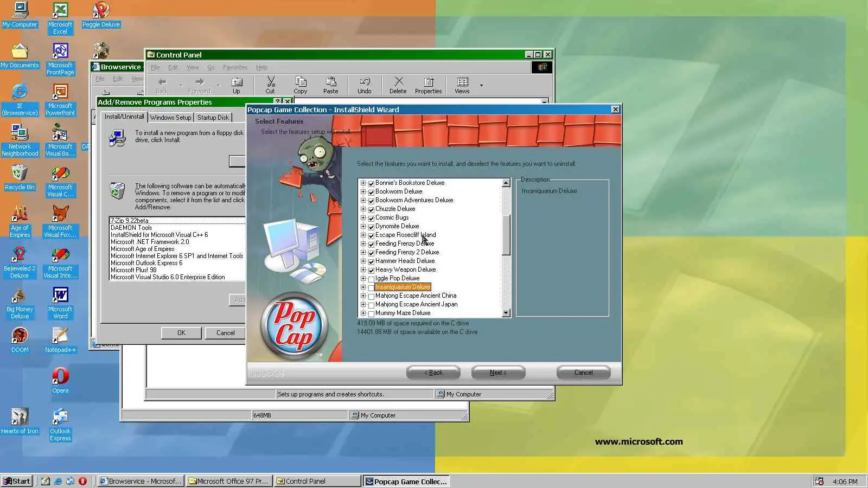Click the Cut icon in Control Panel toolbar

[x=270, y=85]
